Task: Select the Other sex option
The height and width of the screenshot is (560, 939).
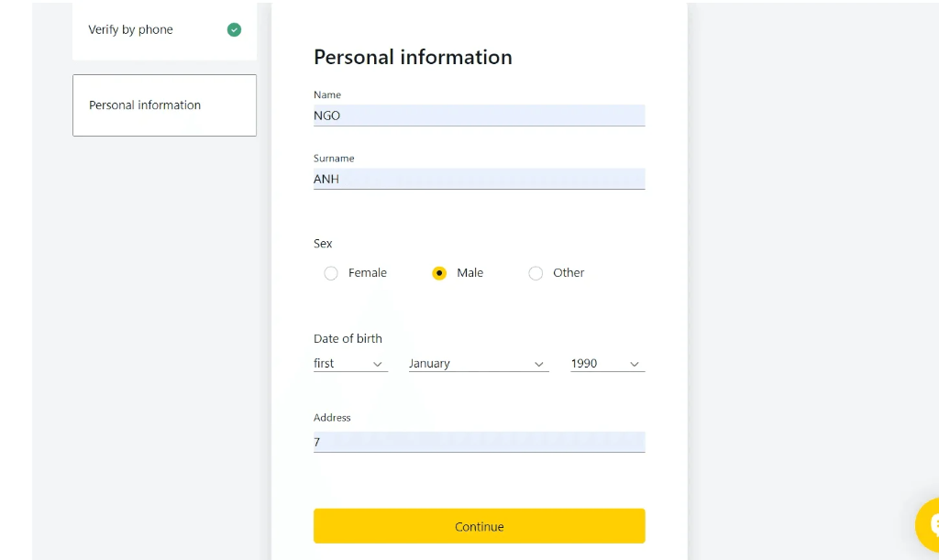Action: coord(536,273)
